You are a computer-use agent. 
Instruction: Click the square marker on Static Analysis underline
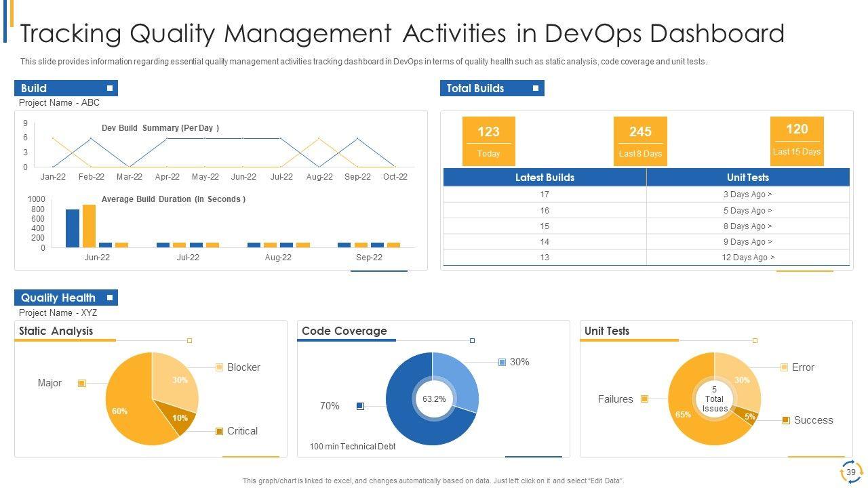point(190,340)
